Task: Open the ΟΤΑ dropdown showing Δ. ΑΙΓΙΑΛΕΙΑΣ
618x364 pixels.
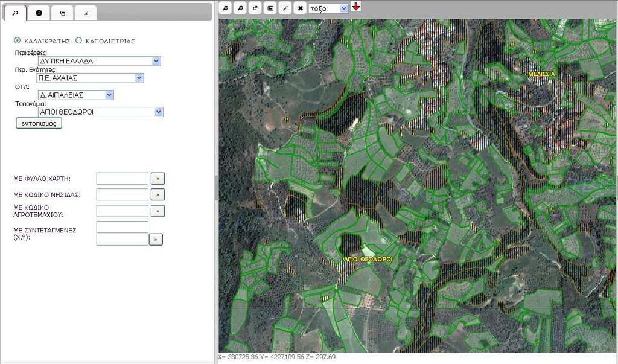Action: point(76,95)
